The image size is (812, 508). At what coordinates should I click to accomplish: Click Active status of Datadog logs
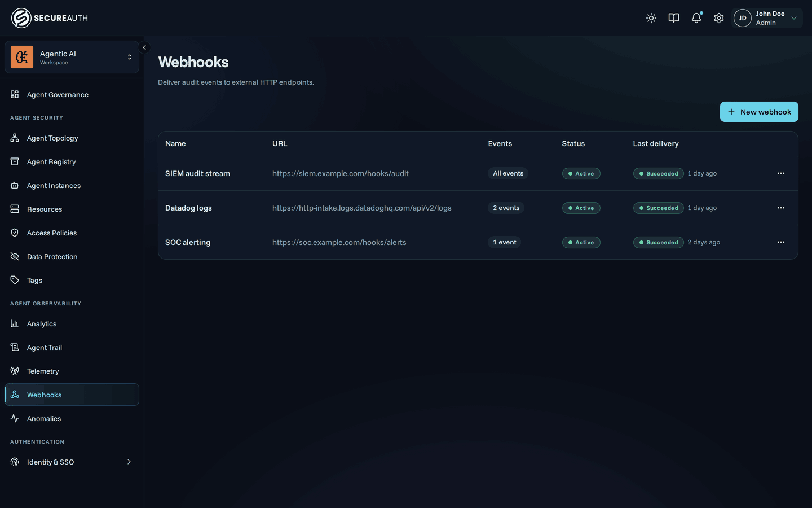click(x=581, y=208)
